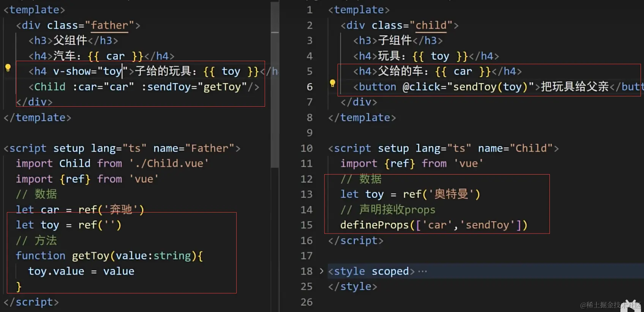Click line number 13 in right editor
644x312 pixels.
(306, 194)
